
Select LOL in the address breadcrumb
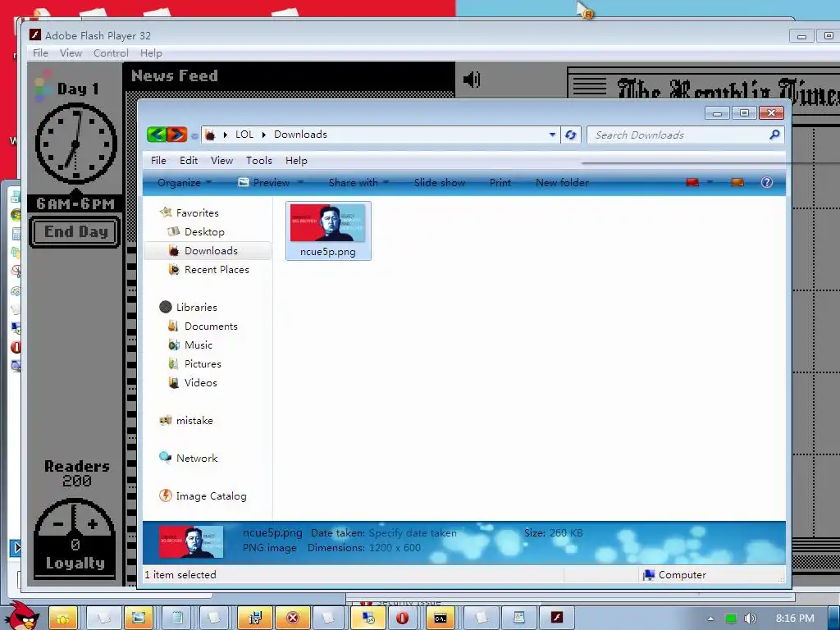[x=244, y=135]
